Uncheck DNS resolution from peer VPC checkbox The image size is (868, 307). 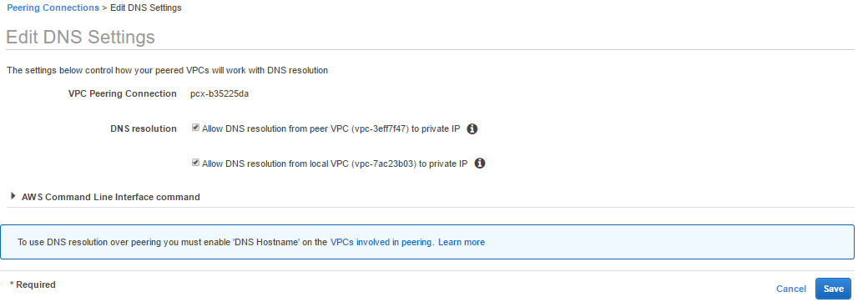click(x=195, y=128)
